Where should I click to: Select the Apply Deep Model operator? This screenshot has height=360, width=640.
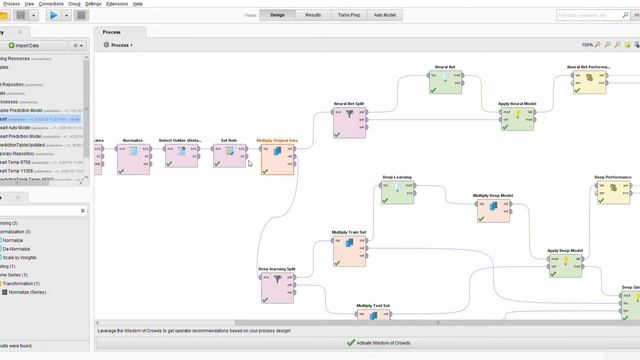click(566, 266)
